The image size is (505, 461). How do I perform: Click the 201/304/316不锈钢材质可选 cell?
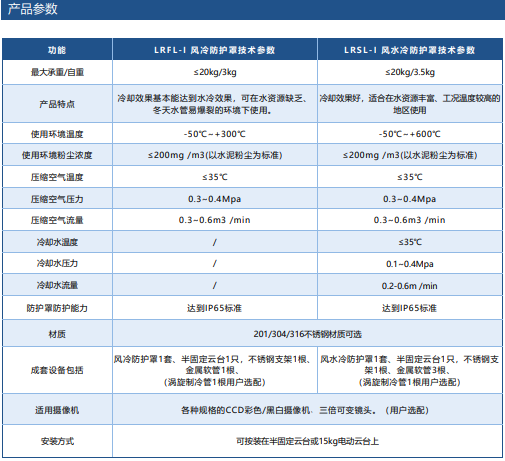coord(307,334)
